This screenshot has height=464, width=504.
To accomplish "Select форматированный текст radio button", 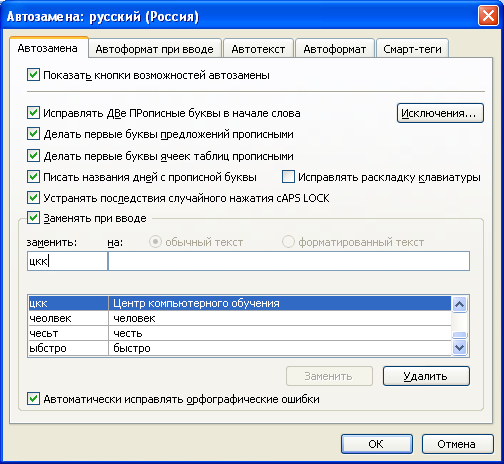I will (x=288, y=241).
